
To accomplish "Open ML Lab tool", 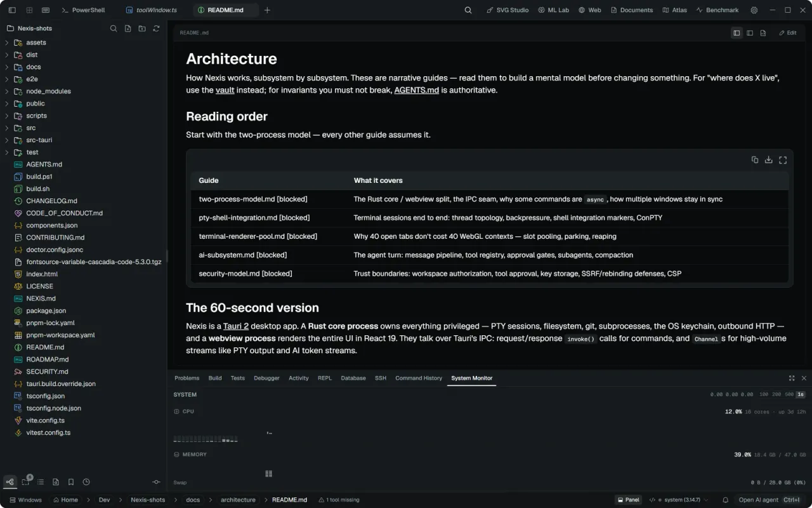I will tap(554, 10).
